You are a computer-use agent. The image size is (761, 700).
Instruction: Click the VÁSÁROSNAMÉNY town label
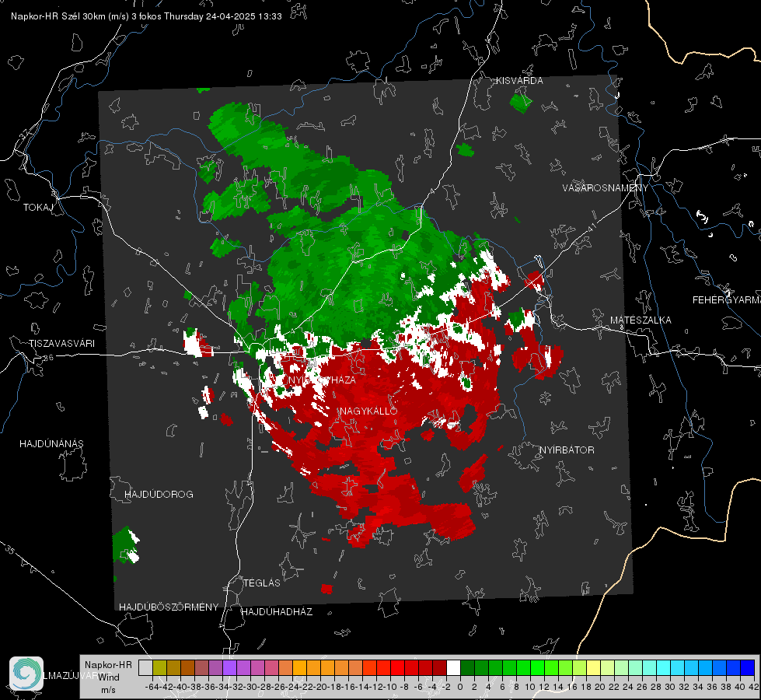tap(606, 188)
